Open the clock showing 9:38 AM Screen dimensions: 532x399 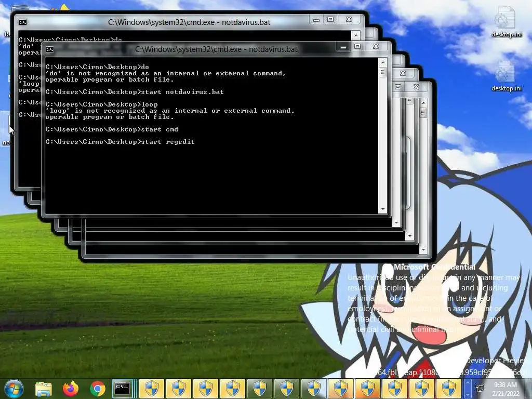pyautogui.click(x=506, y=389)
